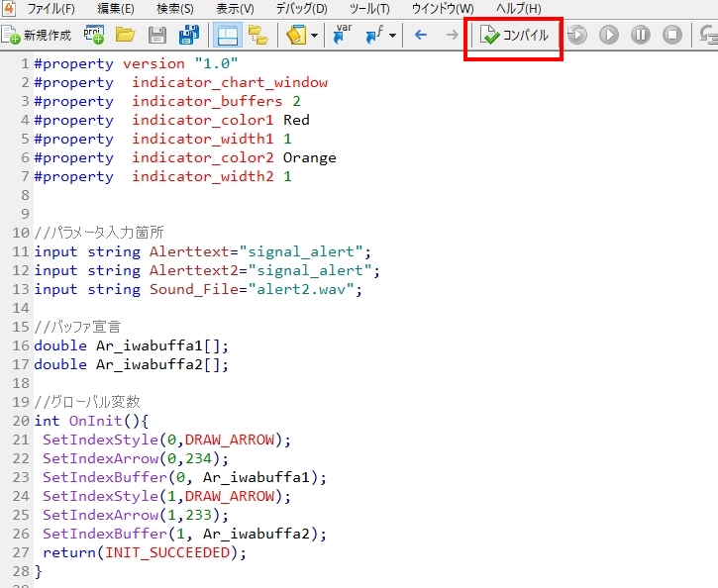Screen dimensions: 718x588
Task: Click indicator_width2 on line 7
Action: 202,176
